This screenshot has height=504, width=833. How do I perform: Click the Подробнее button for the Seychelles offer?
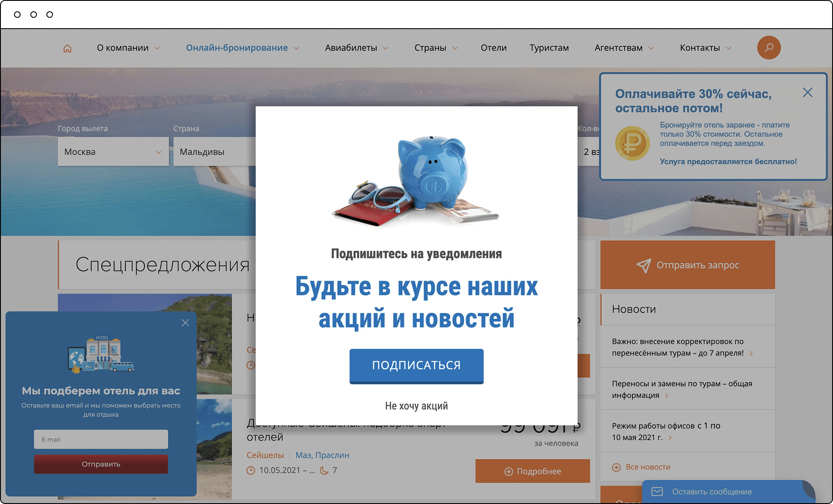533,471
